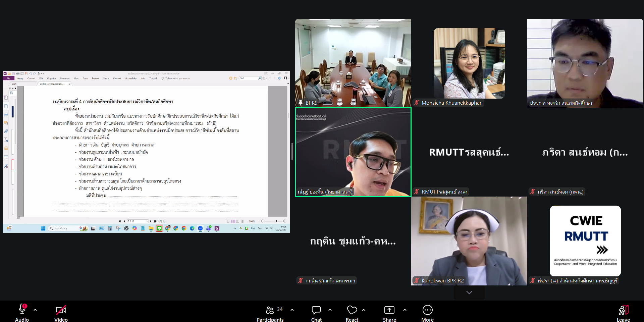Select the BPK9 meeting room video tile
This screenshot has height=322, width=644.
pos(353,62)
